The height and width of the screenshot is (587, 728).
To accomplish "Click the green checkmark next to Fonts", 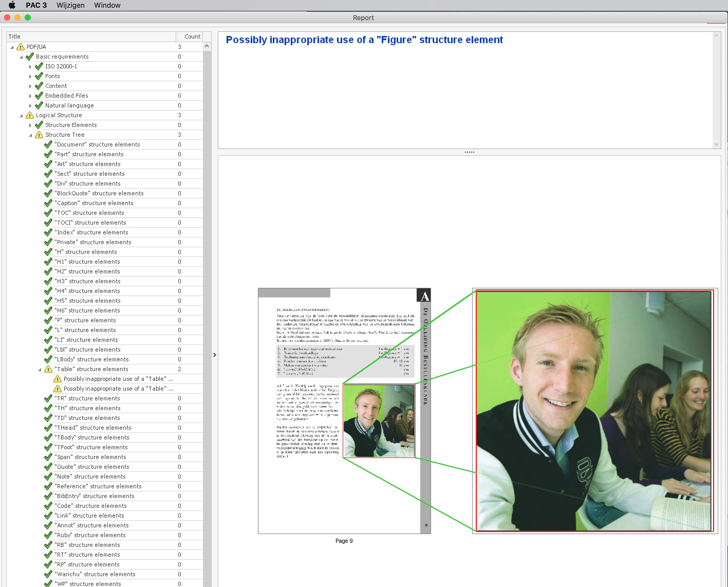I will point(39,76).
